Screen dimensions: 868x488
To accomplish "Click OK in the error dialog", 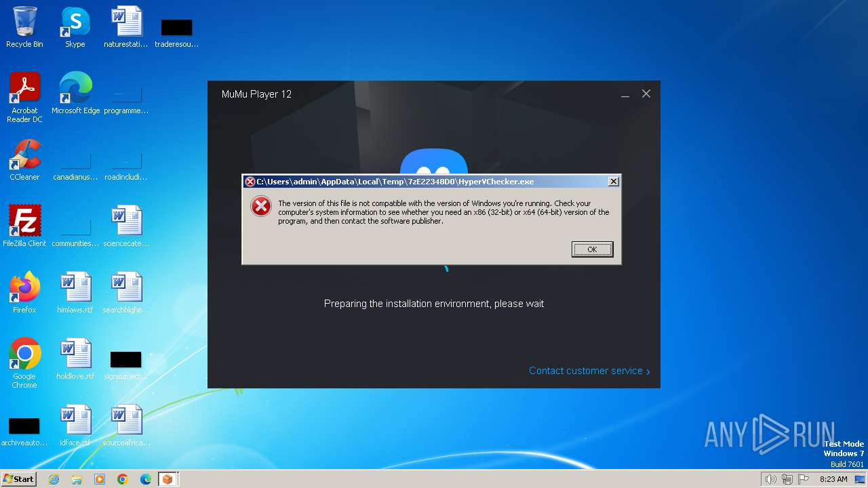I will [592, 249].
